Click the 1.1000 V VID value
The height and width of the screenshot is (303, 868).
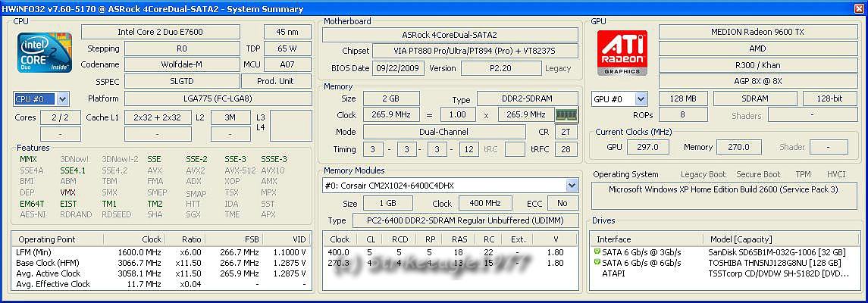[290, 252]
